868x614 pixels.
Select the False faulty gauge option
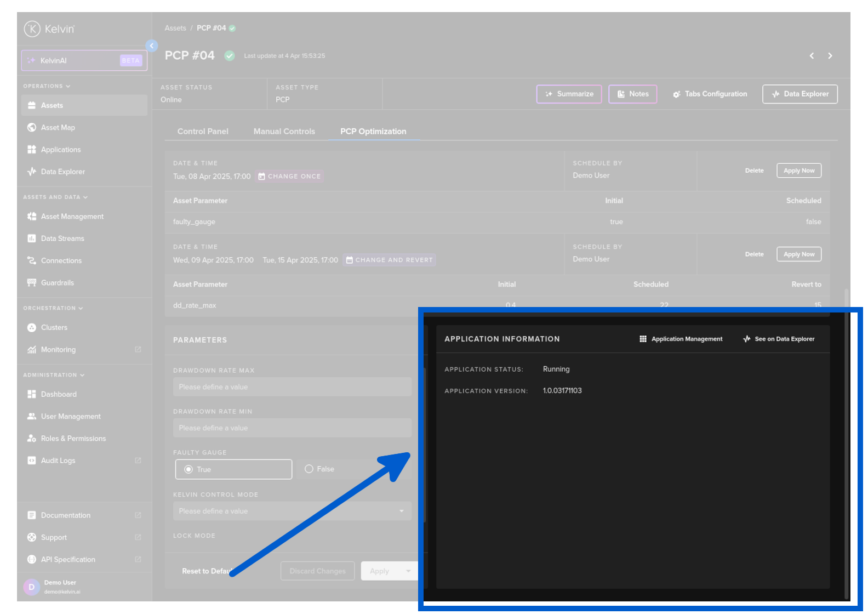[310, 469]
